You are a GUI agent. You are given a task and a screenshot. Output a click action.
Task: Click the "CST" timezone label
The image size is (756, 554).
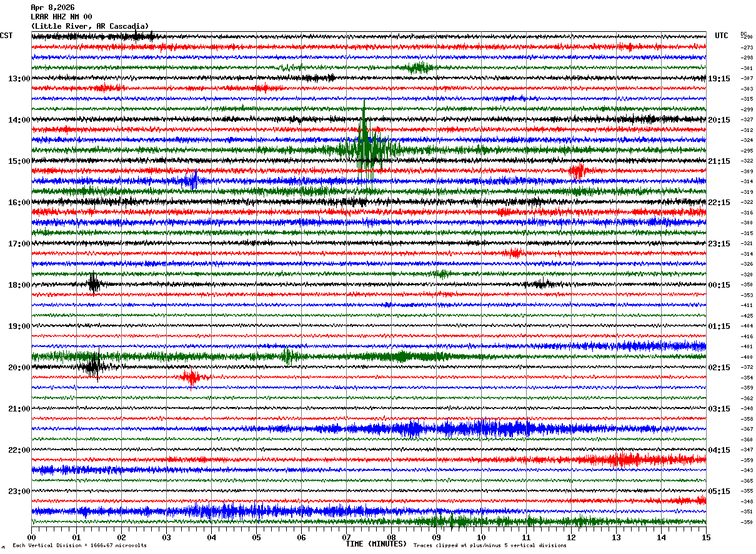[6, 36]
